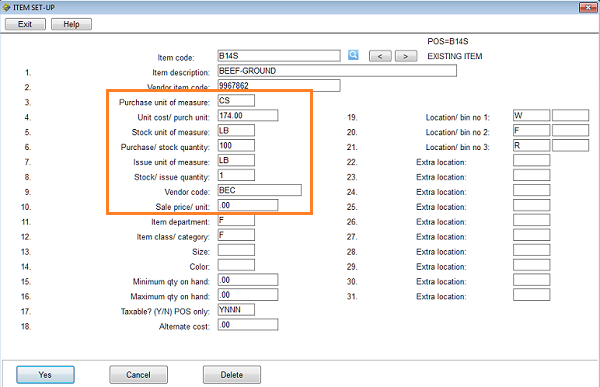Click the Item description label

181,72
